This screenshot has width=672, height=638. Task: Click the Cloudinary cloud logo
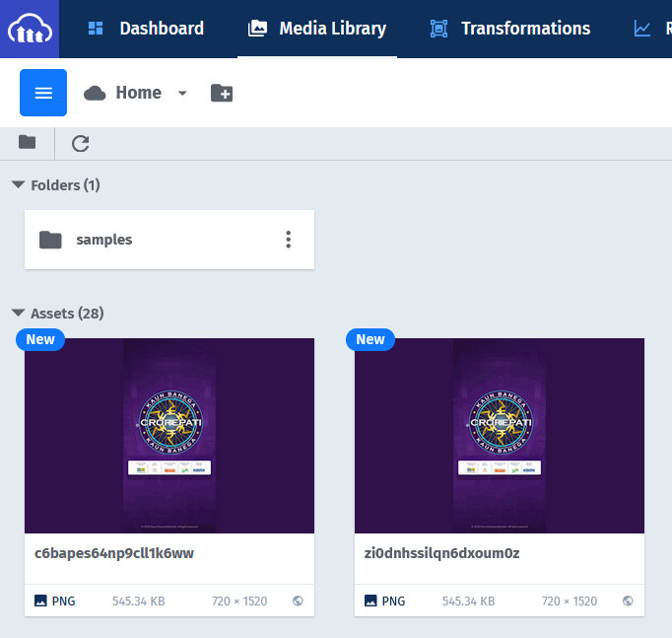pos(30,29)
